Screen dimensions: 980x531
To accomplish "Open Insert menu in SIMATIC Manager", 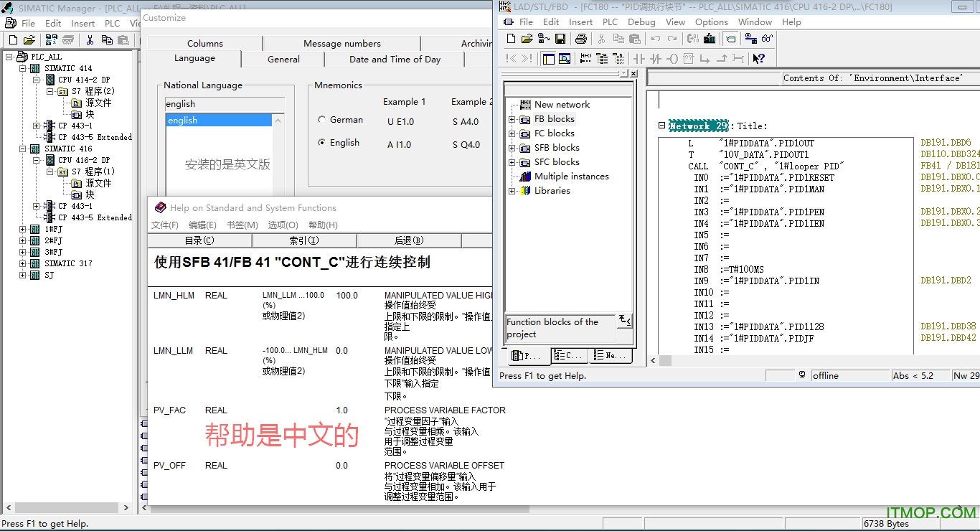I will pos(83,23).
